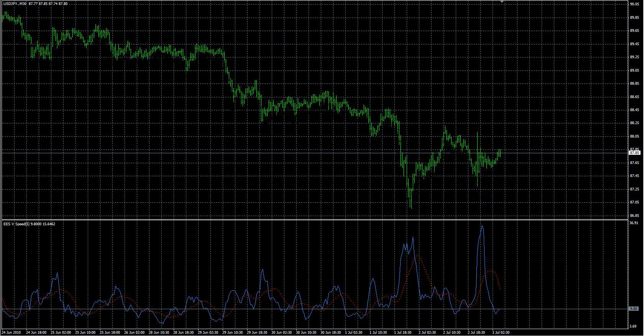This screenshot has height=336, width=644.
Task: Click the 87.45 price scale value
Action: point(634,176)
